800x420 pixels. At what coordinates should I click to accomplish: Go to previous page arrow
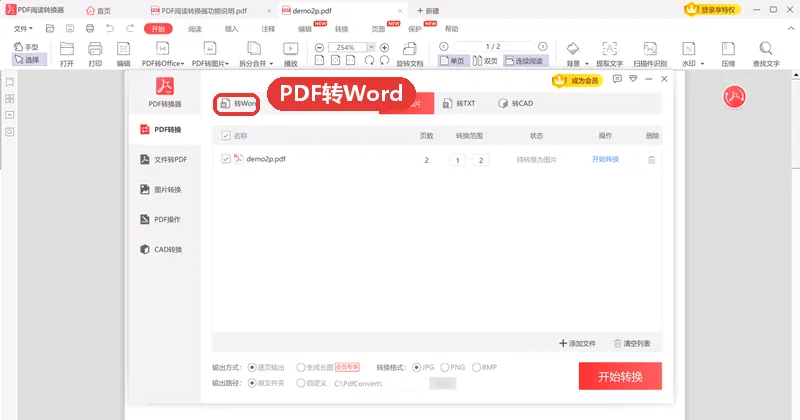point(444,46)
